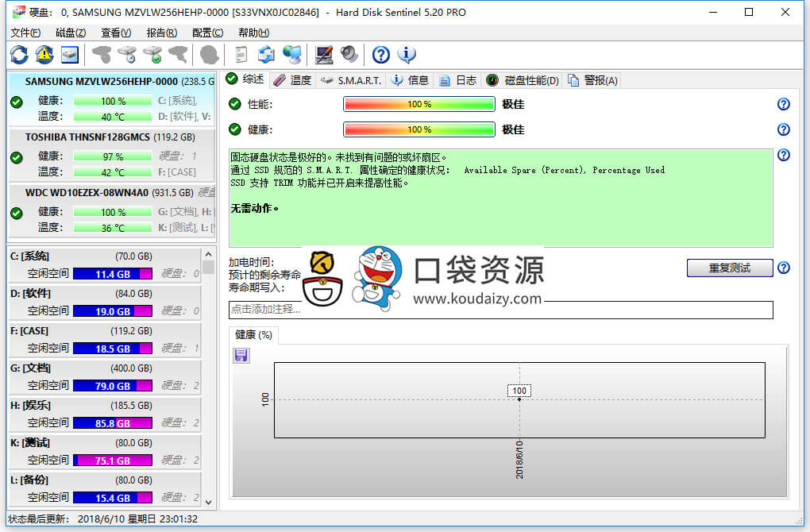
Task: Open the 查看(V) menu
Action: coord(116,33)
